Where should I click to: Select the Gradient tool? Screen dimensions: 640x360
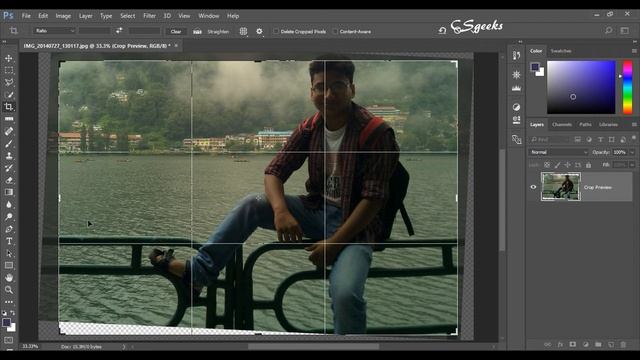click(x=9, y=192)
